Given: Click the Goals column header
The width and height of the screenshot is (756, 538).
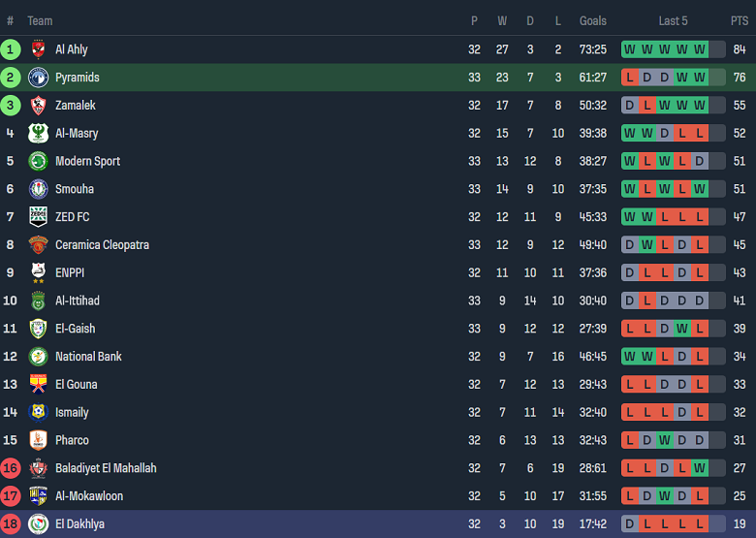Looking at the screenshot, I should coord(593,20).
